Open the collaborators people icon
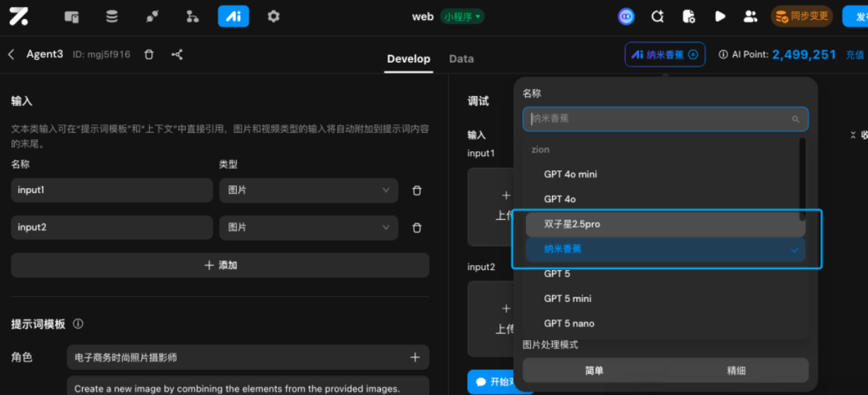Screen dimensions: 868x395 pos(750,16)
